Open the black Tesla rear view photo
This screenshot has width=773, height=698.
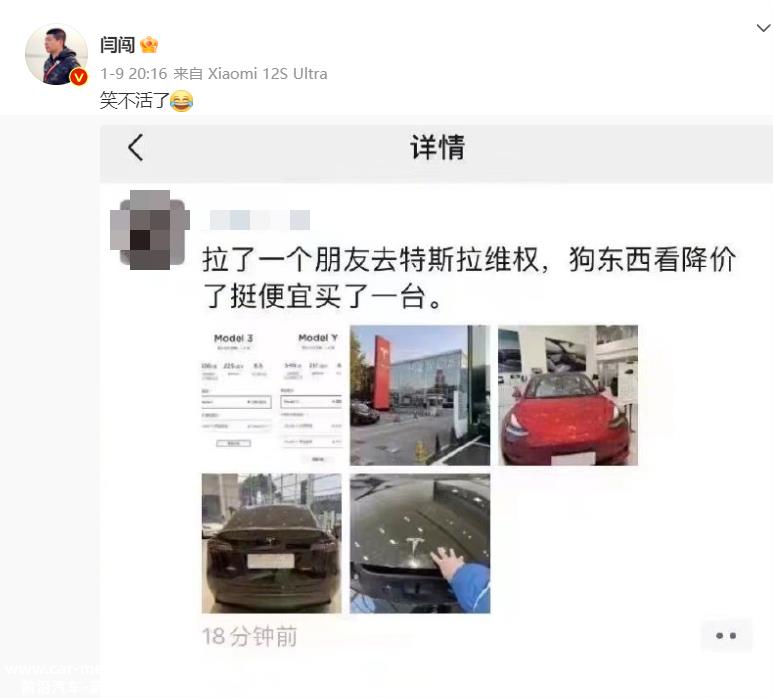point(272,543)
